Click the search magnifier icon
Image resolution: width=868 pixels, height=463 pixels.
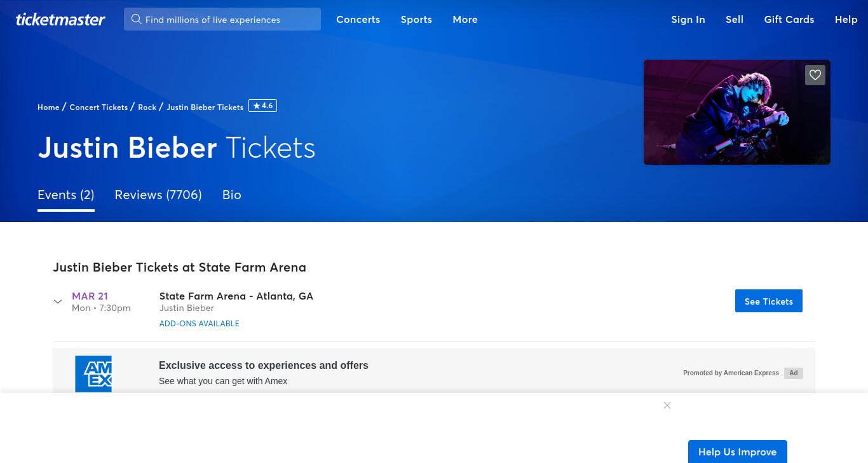pyautogui.click(x=136, y=19)
